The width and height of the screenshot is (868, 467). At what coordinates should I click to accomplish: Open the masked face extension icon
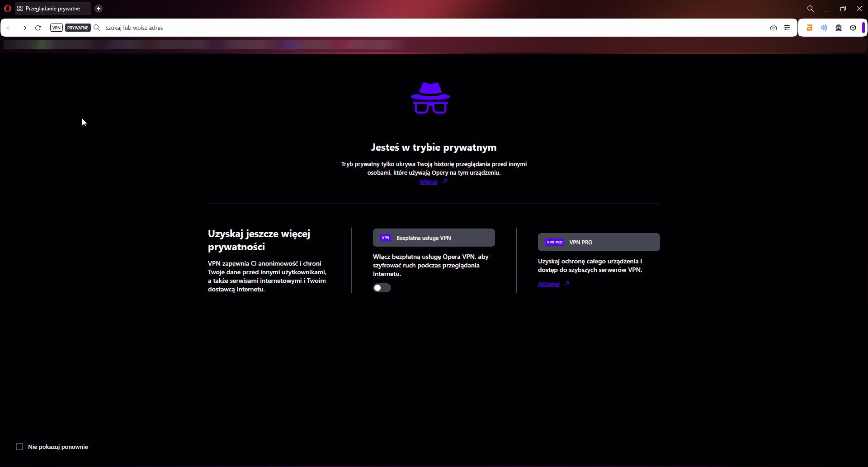(839, 28)
